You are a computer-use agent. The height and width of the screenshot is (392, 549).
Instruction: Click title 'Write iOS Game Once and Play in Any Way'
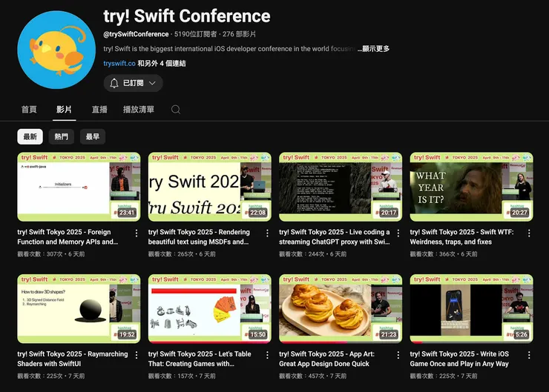[459, 359]
